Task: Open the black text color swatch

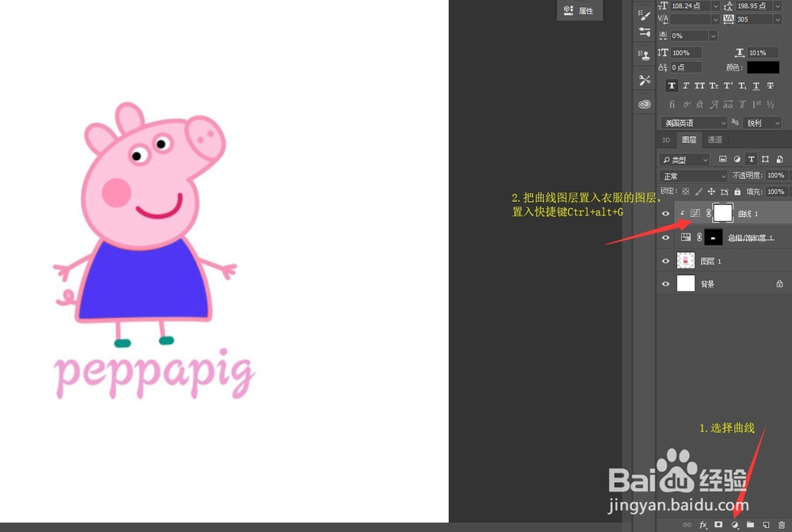Action: click(x=763, y=67)
